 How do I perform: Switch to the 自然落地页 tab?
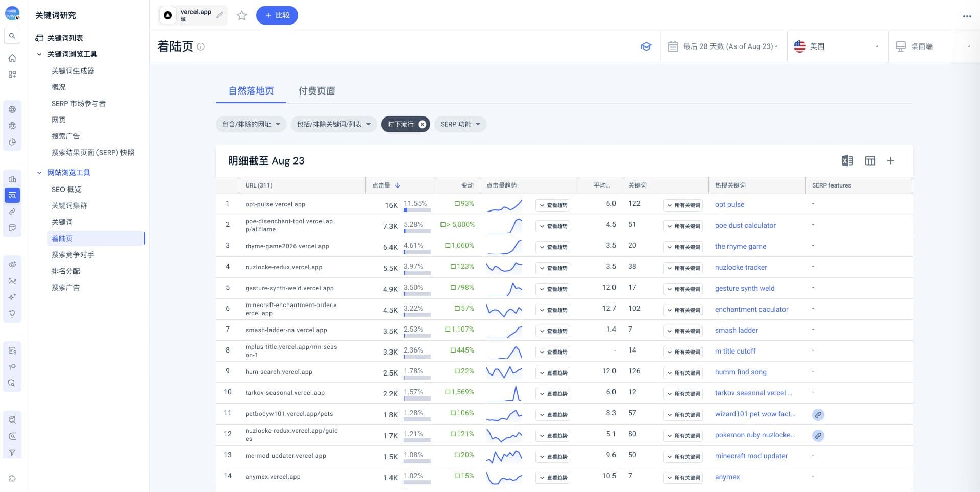coord(251,91)
